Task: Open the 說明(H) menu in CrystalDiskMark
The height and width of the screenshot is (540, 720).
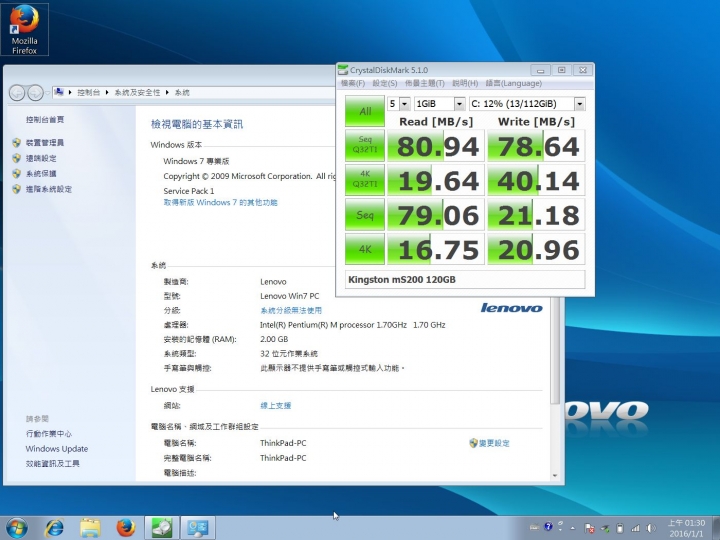Action: (465, 83)
